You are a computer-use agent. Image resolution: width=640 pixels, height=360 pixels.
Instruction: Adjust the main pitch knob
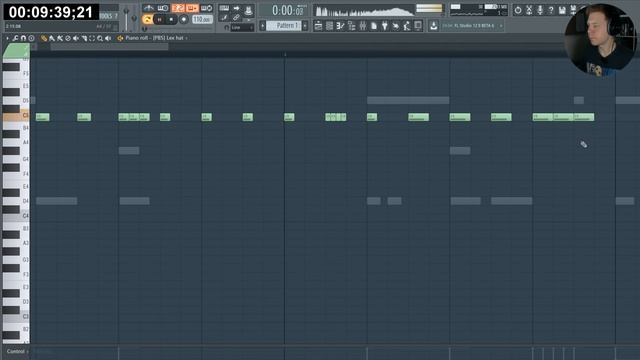coord(134,19)
